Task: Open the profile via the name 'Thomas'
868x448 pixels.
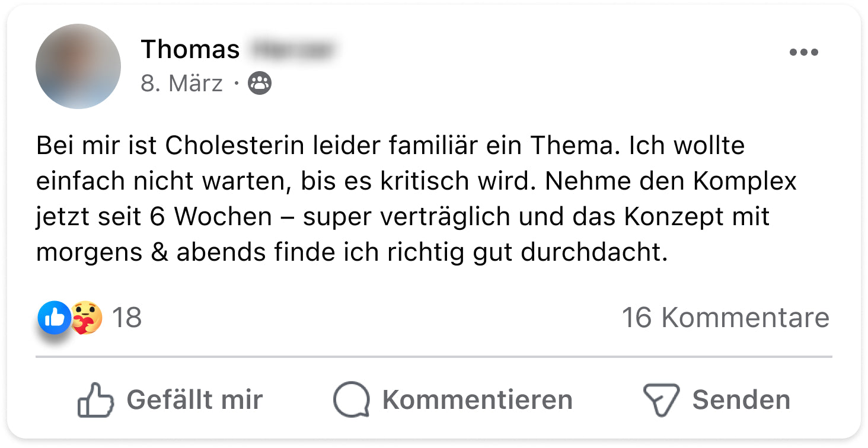Action: [x=190, y=49]
